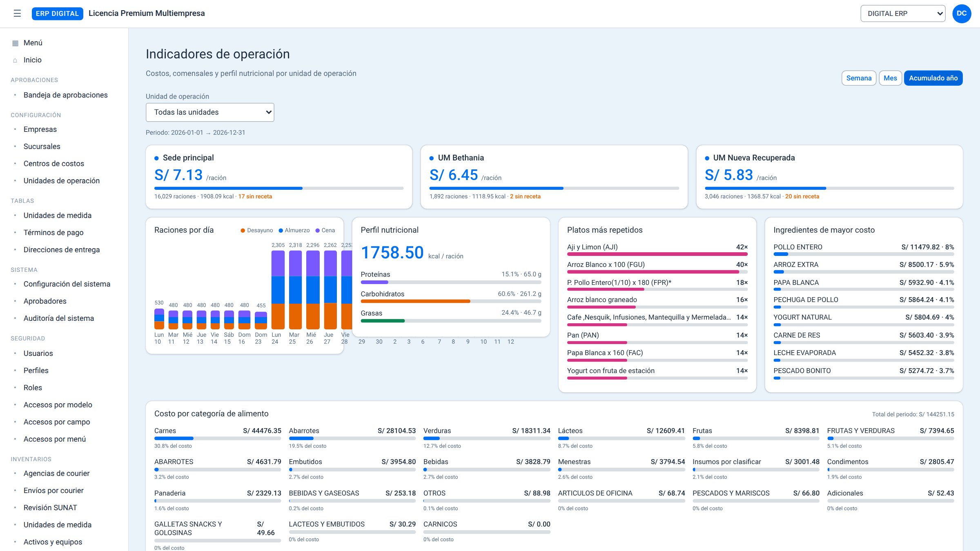Open Roles in the sidebar

coord(33,388)
